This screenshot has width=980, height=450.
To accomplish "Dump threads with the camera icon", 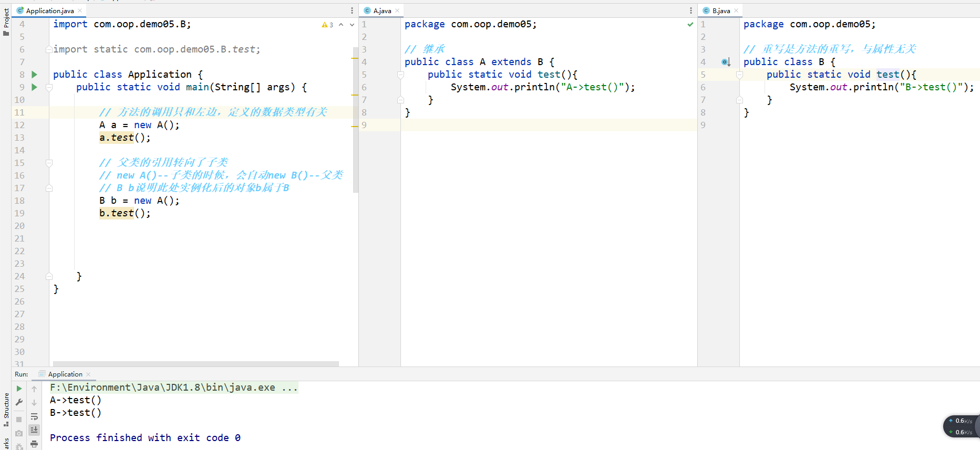I will click(x=19, y=433).
